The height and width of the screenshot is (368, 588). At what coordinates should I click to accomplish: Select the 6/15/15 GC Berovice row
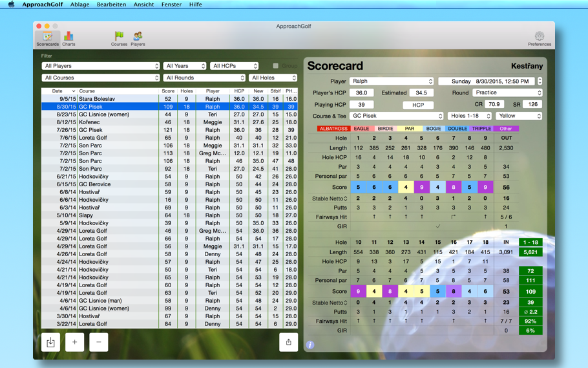[x=169, y=184]
